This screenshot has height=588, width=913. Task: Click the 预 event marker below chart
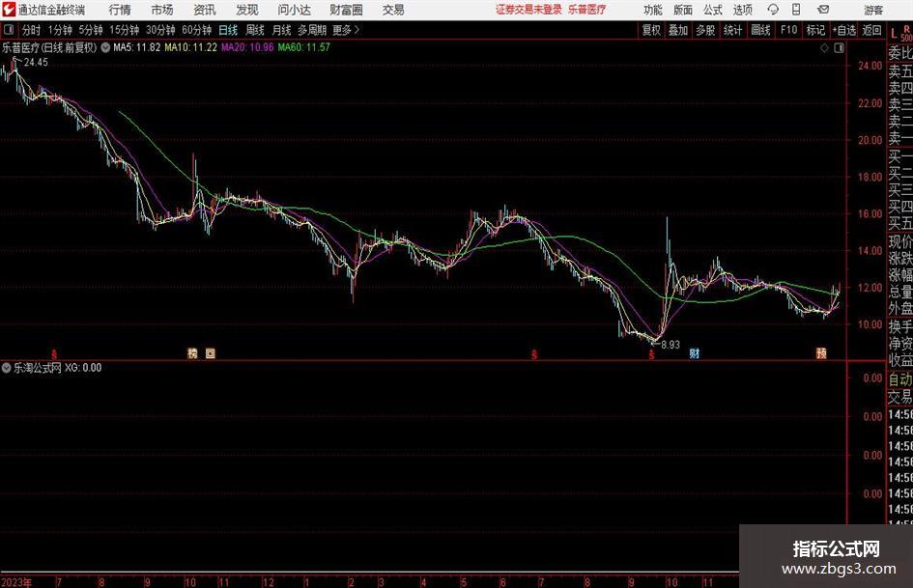coord(821,353)
